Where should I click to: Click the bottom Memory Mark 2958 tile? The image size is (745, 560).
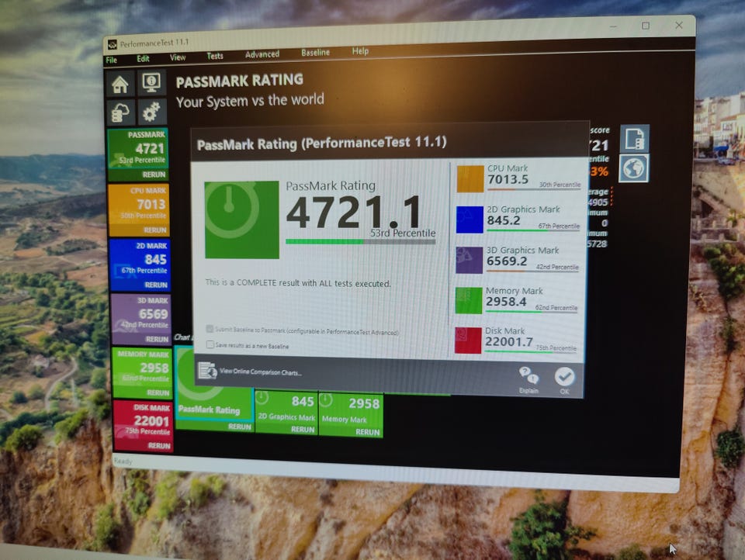pos(351,414)
